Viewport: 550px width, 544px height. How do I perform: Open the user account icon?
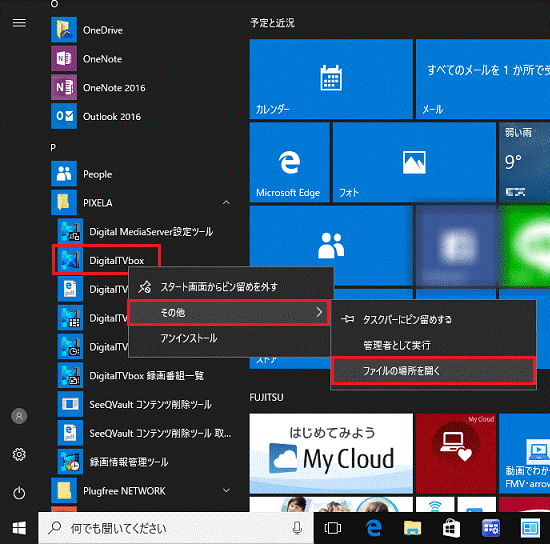[x=19, y=416]
